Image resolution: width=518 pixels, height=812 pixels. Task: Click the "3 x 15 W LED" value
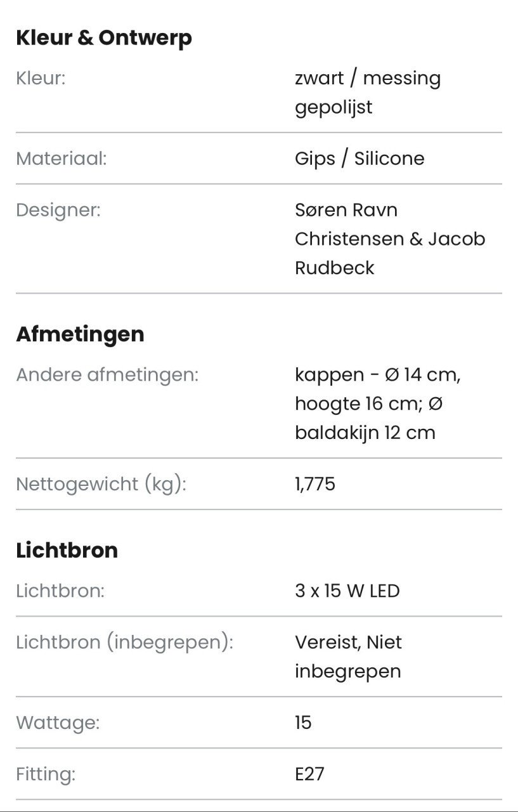coord(347,591)
